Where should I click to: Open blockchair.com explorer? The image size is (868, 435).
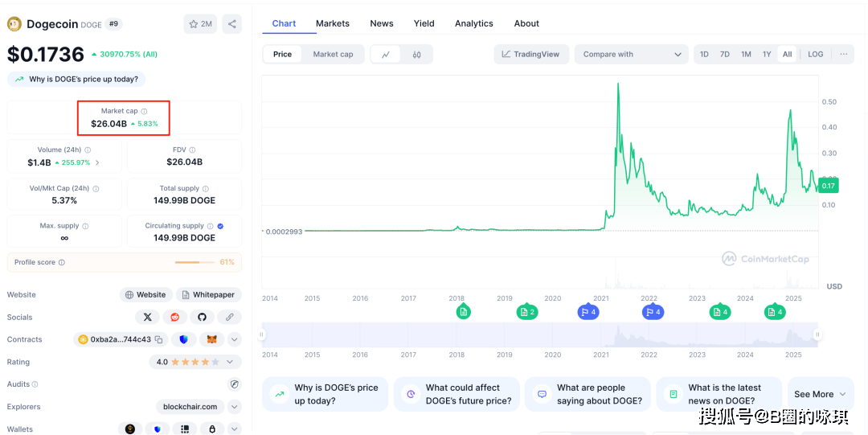(x=190, y=407)
